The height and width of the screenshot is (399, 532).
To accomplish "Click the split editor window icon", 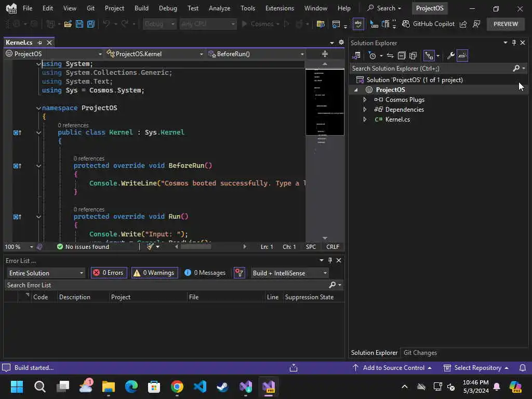I will pyautogui.click(x=325, y=54).
